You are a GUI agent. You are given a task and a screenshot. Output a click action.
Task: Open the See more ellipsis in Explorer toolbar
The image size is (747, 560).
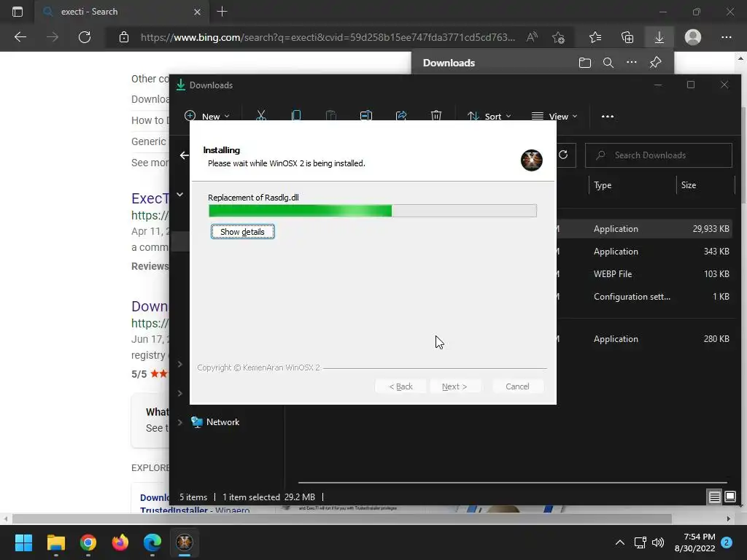(608, 116)
